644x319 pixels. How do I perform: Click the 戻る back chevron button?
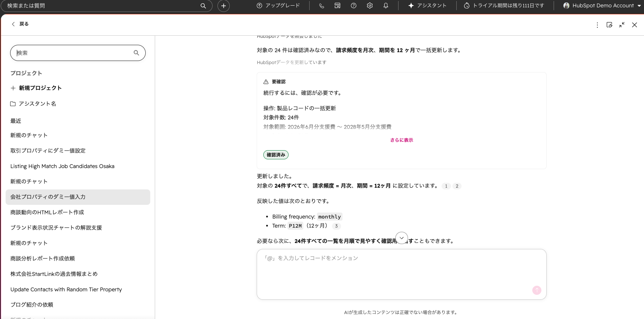20,24
